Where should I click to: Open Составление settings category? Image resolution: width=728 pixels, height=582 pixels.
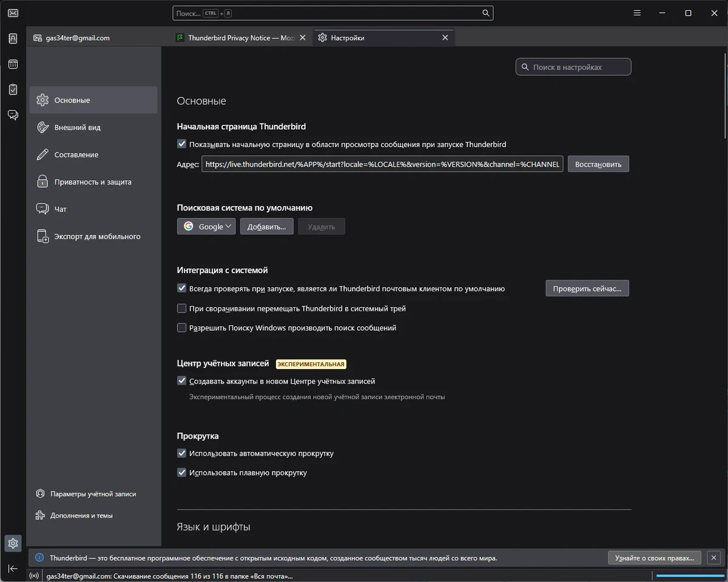pos(93,155)
